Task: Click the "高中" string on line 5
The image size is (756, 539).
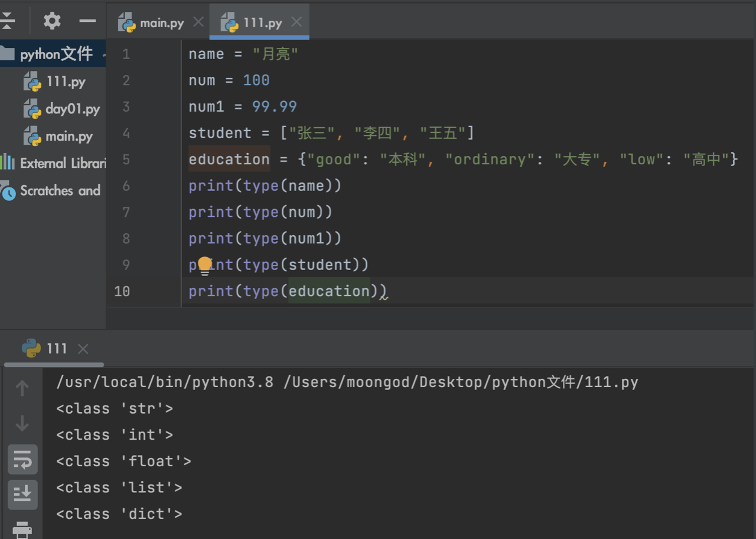Action: [706, 160]
